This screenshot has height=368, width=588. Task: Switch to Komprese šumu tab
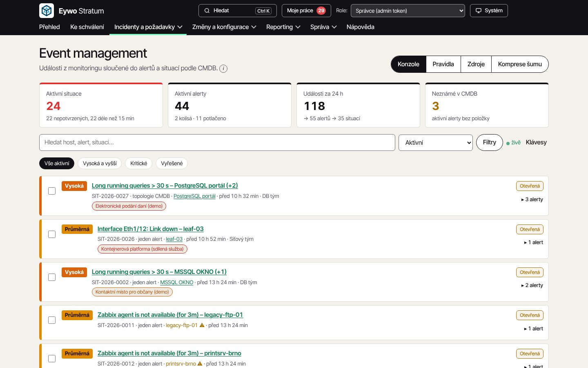click(x=520, y=64)
